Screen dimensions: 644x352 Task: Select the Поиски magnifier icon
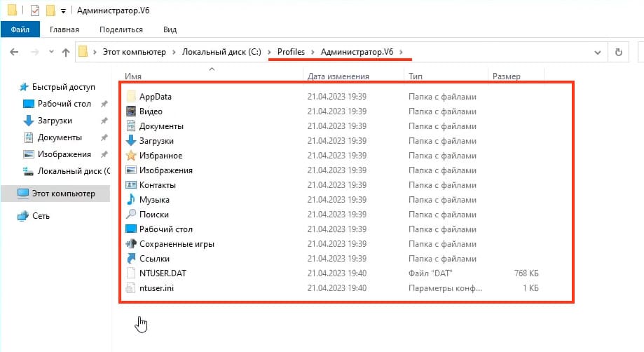[x=131, y=215]
